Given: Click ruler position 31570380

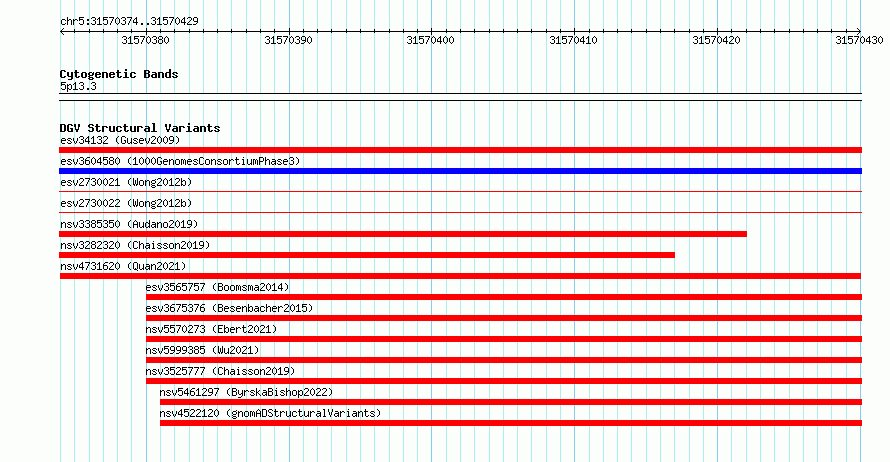Looking at the screenshot, I should click(145, 40).
